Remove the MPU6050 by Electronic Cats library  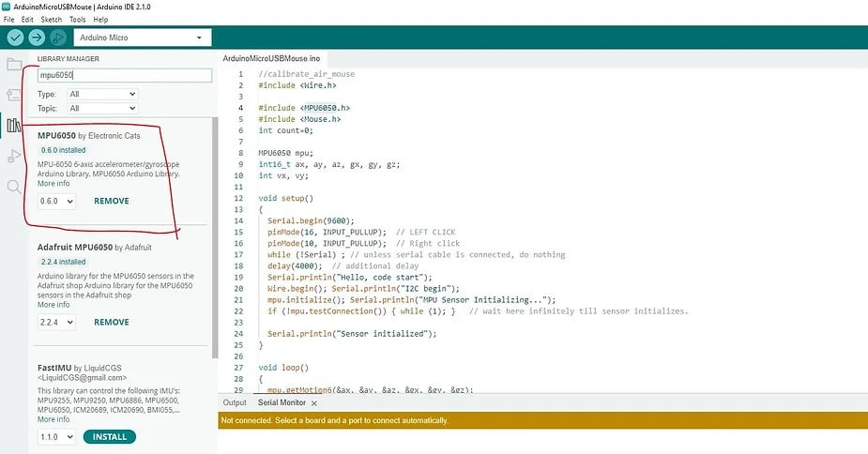tap(112, 201)
